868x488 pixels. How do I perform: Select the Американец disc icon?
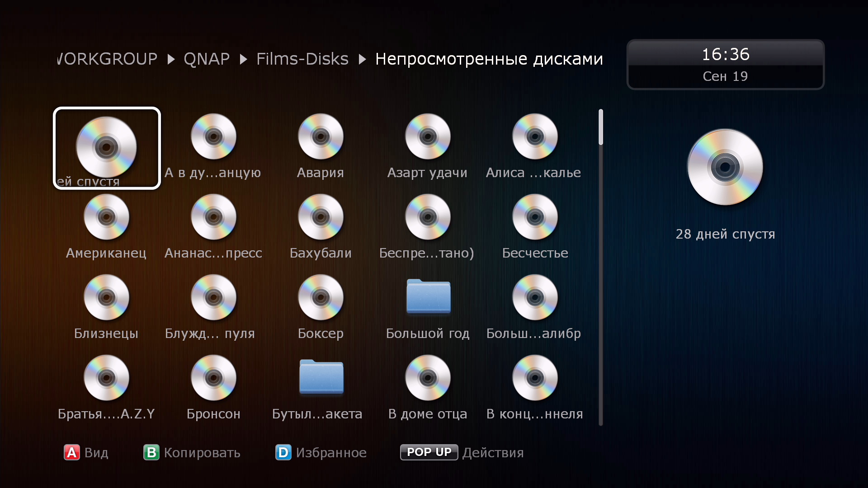tap(107, 217)
